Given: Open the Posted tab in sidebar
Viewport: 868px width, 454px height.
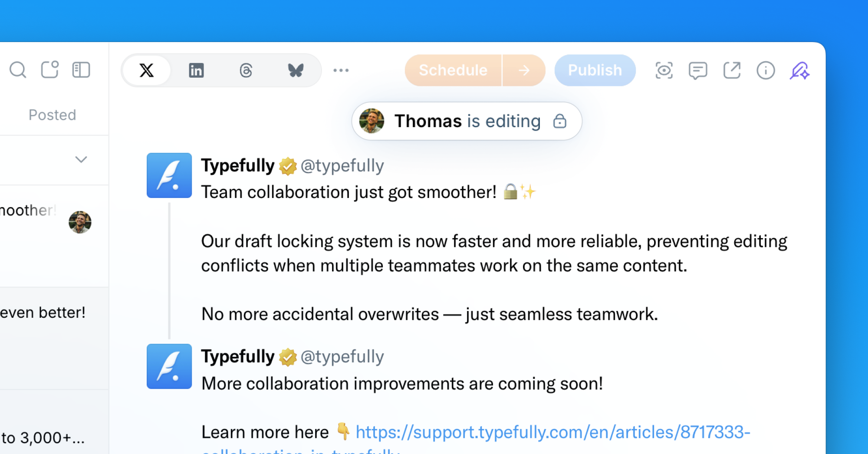Looking at the screenshot, I should 52,115.
